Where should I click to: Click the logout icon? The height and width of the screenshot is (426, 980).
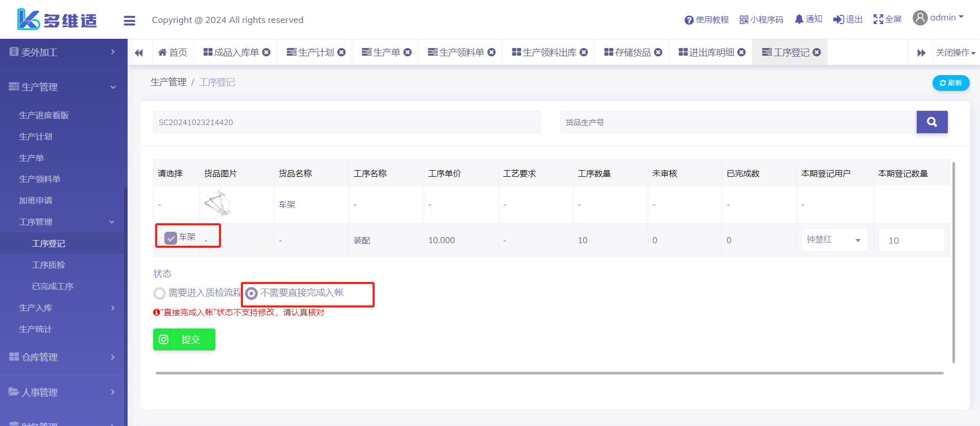pos(838,19)
